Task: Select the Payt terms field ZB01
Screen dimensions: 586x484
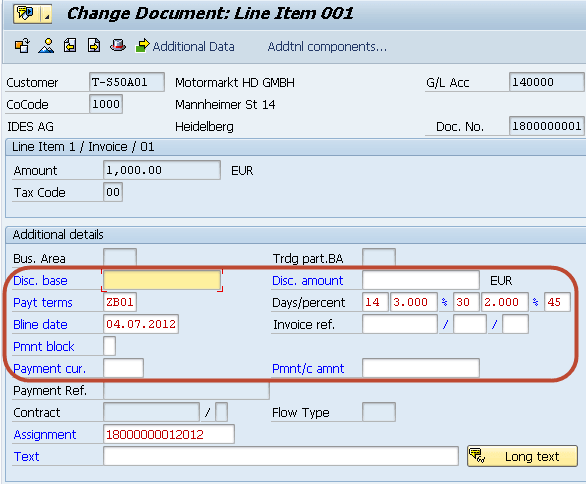Action: click(120, 302)
